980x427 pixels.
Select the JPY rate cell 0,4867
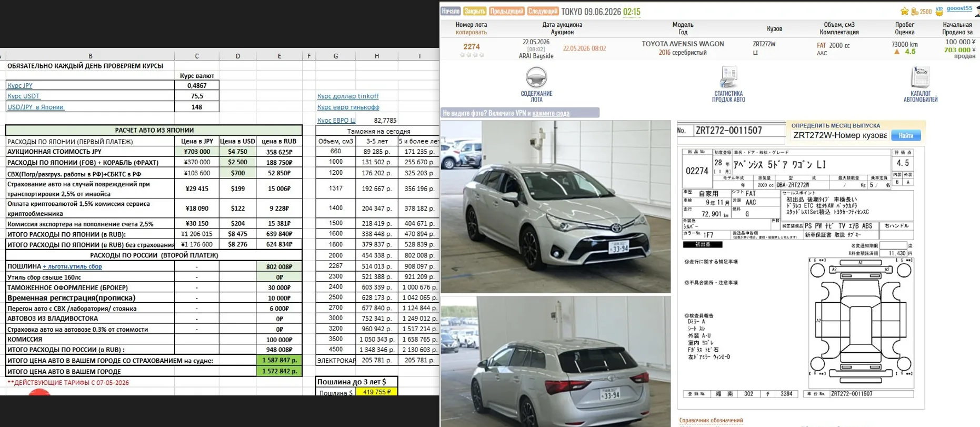197,86
